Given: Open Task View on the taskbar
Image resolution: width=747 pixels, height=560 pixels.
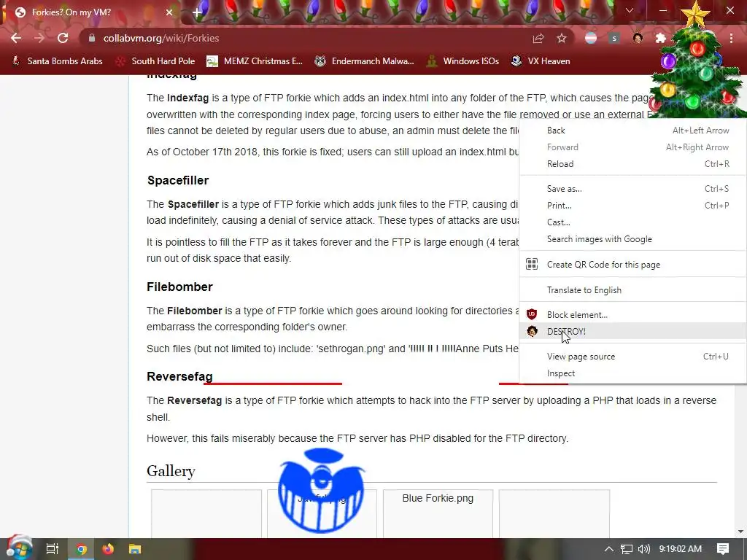Looking at the screenshot, I should click(53, 549).
